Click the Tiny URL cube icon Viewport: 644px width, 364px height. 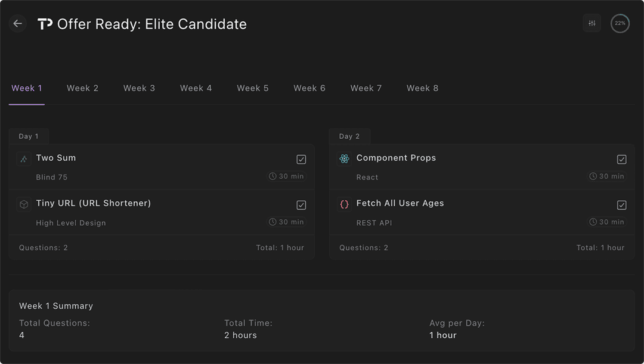point(24,204)
